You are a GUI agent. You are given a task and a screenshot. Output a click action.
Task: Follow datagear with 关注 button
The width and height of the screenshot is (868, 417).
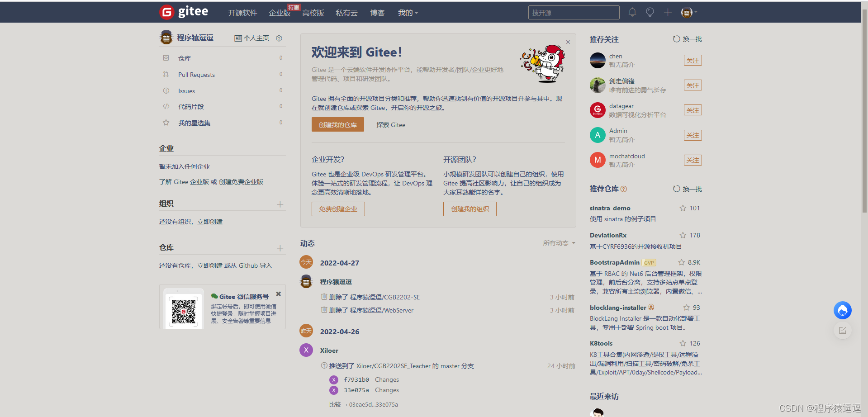[x=693, y=110]
